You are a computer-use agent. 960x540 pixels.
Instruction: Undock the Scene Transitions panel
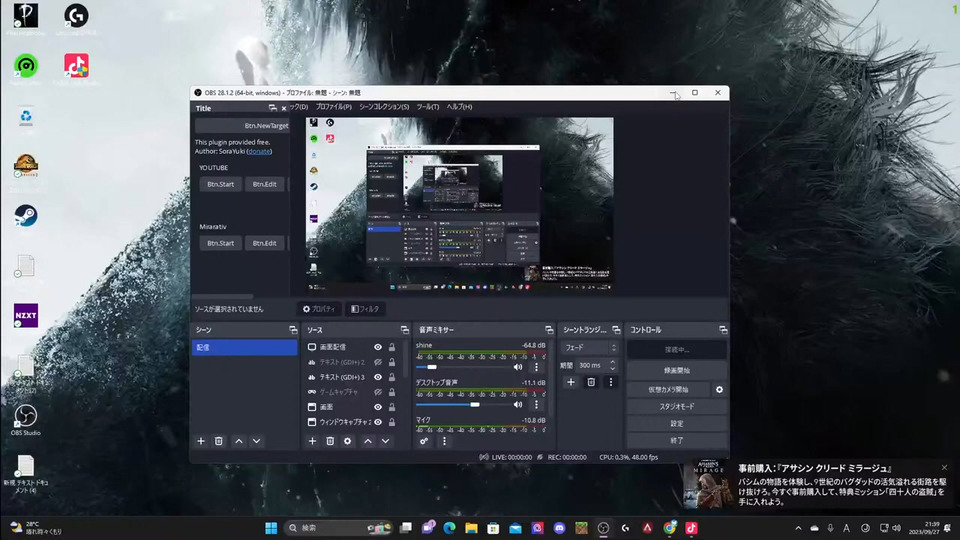click(617, 330)
